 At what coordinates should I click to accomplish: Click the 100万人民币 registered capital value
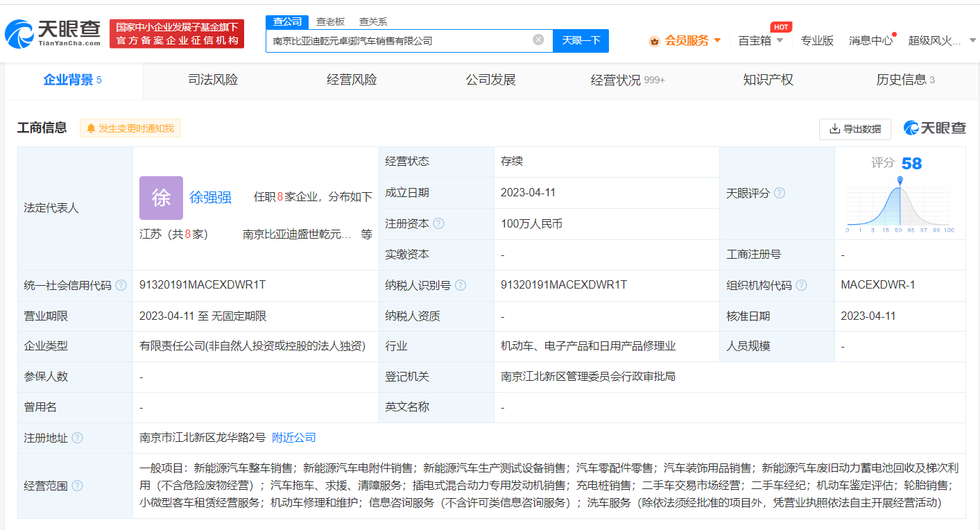click(x=531, y=224)
